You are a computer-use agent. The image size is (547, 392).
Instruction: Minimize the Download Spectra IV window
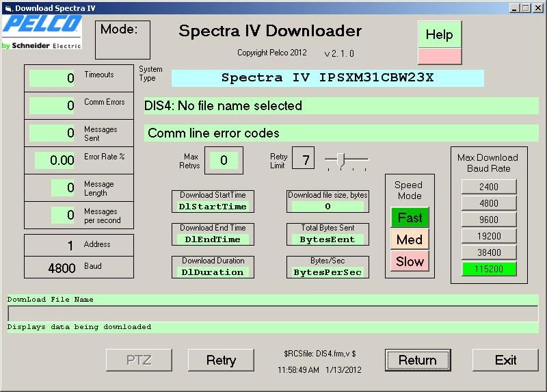click(x=514, y=8)
